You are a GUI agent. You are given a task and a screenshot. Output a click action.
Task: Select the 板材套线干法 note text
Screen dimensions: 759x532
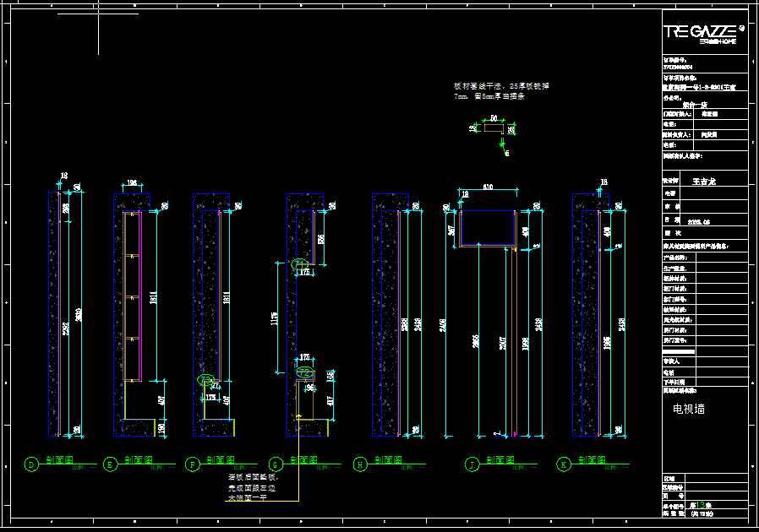(x=501, y=91)
